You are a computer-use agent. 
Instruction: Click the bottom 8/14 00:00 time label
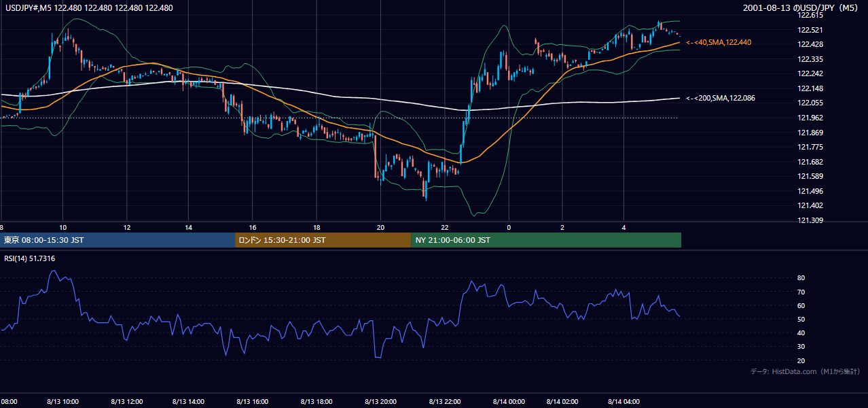(x=508, y=401)
